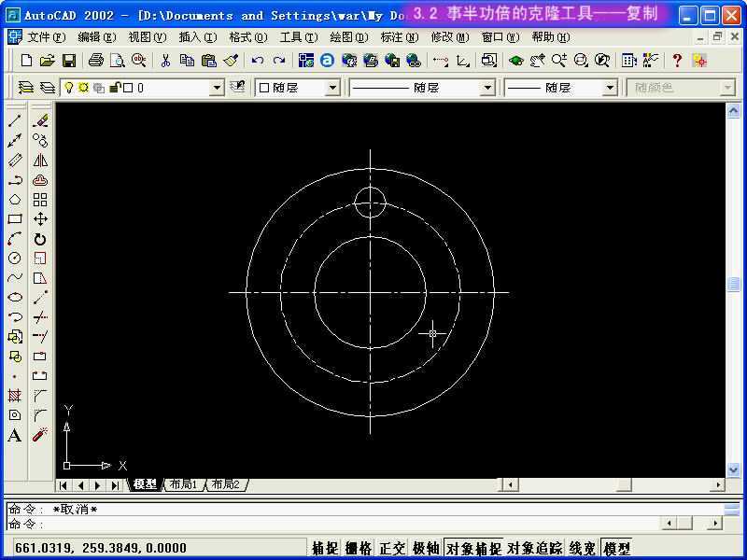The image size is (747, 560).
Task: Click the Extend modify tool
Action: coord(40,336)
